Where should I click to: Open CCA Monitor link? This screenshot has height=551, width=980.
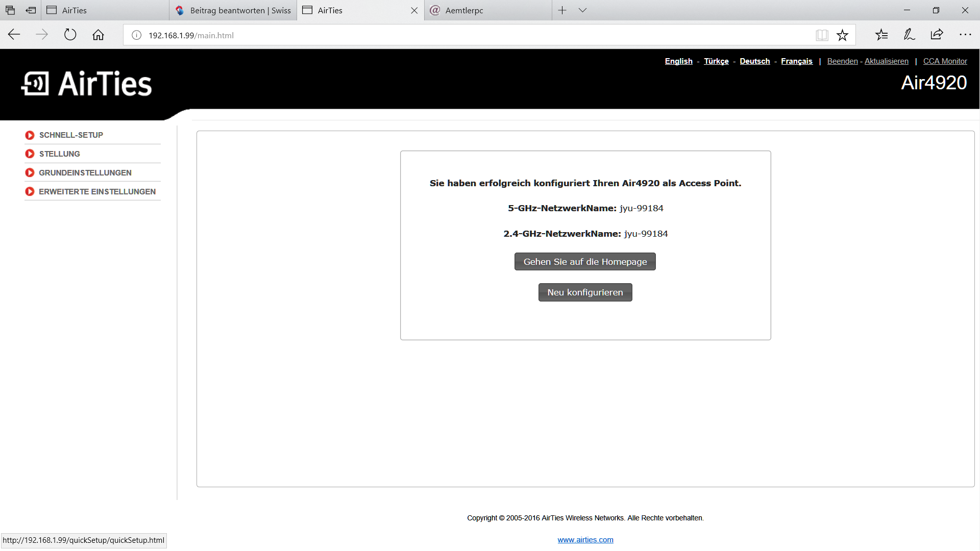tap(945, 61)
